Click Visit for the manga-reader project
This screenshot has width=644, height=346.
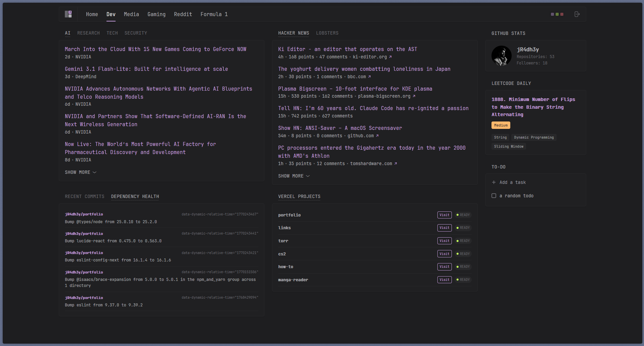(444, 280)
